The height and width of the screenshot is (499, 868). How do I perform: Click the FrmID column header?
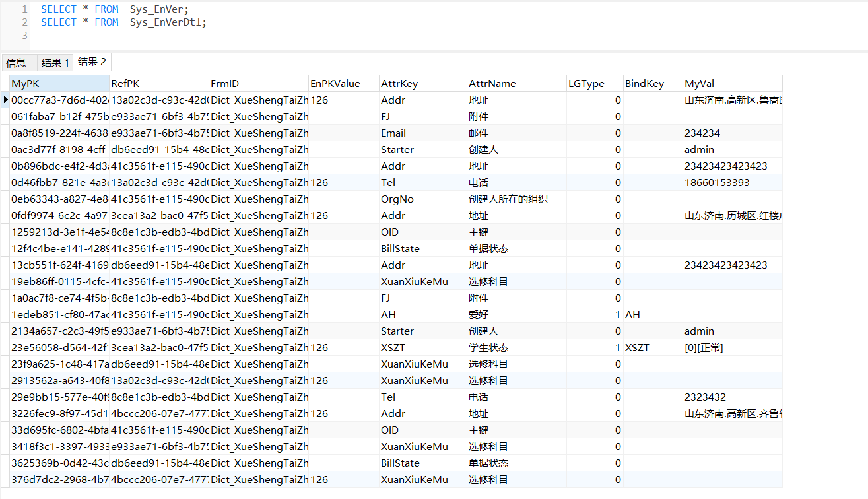pos(258,84)
